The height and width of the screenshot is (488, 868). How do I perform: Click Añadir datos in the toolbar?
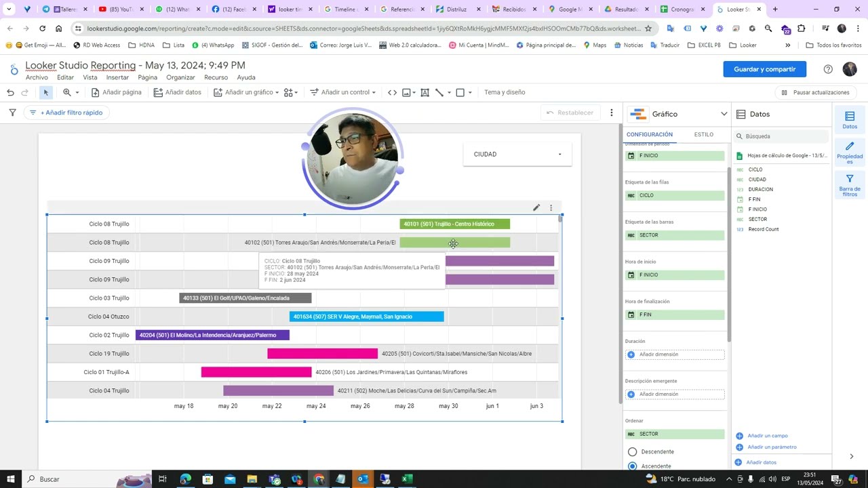[x=177, y=92]
